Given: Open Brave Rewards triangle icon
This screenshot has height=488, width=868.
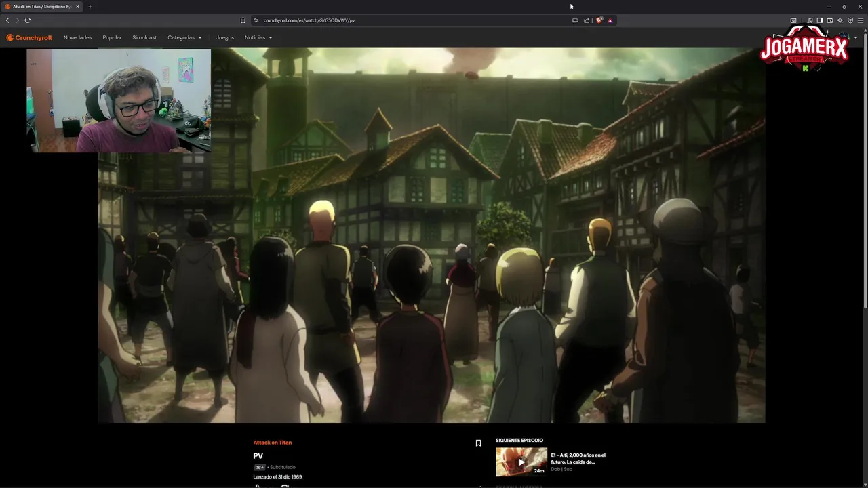Looking at the screenshot, I should (x=610, y=20).
